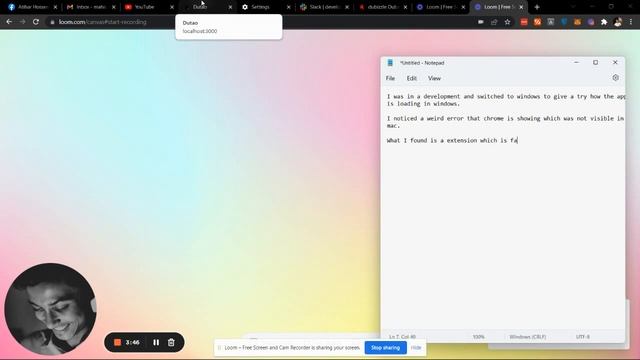
Task: Click the first red extension icon in toolbar
Action: 524,22
